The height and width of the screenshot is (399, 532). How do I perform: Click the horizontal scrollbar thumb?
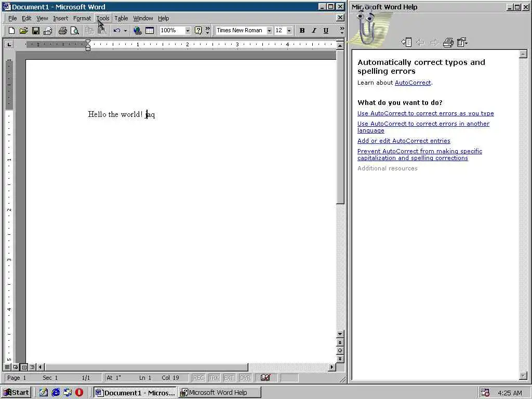[147, 367]
